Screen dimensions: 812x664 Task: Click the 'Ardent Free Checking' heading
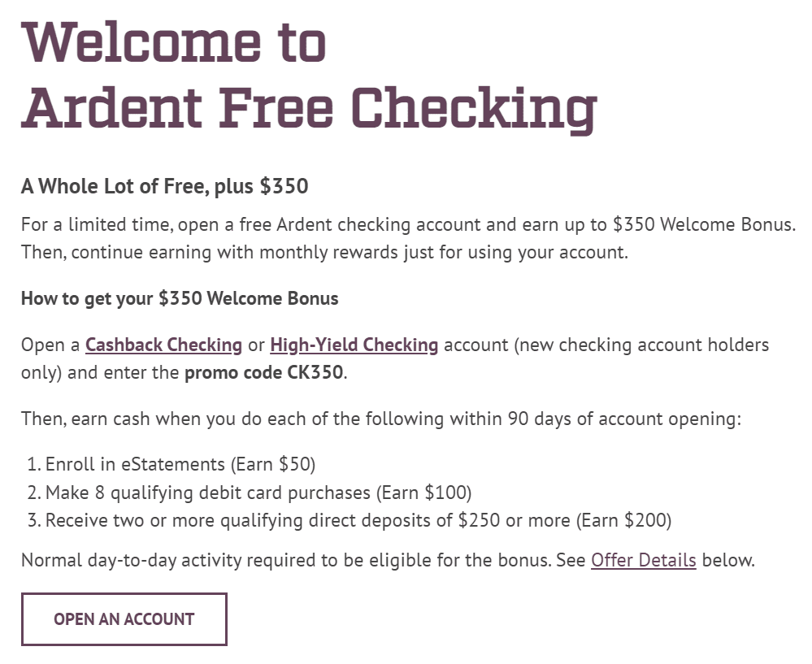click(309, 109)
